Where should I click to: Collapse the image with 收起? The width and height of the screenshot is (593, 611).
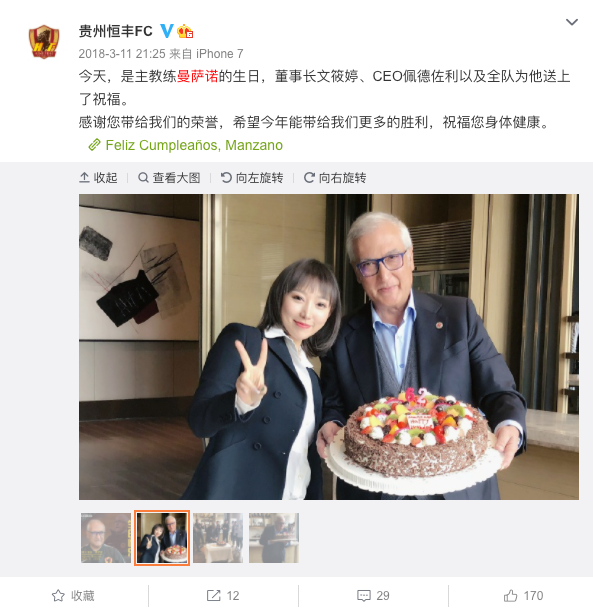click(x=98, y=178)
